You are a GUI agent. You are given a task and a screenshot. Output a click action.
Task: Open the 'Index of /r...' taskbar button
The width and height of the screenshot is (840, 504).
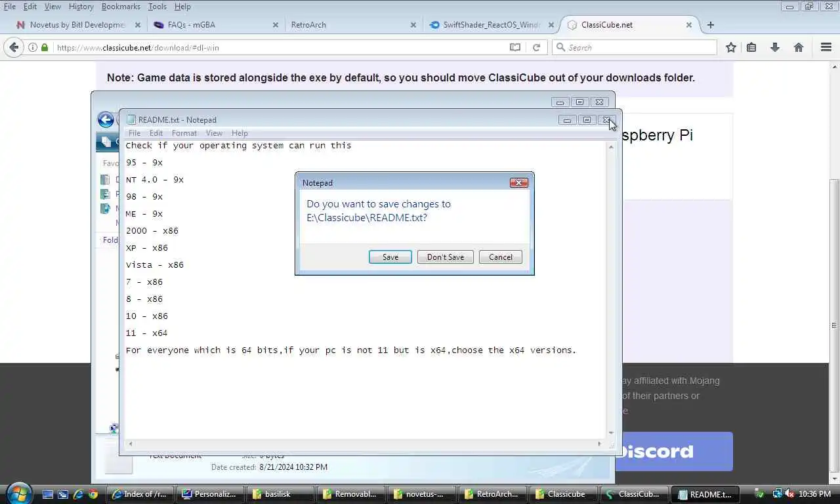[140, 494]
